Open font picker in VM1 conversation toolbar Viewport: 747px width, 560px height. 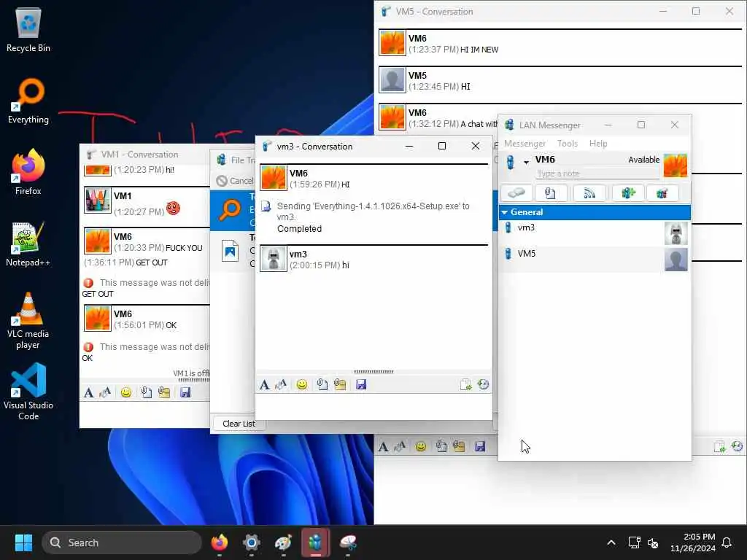pyautogui.click(x=88, y=393)
